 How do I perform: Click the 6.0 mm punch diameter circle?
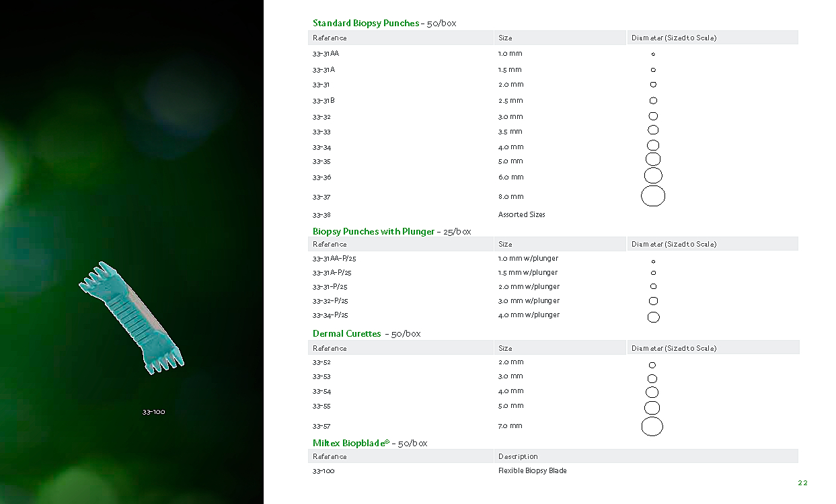coord(653,176)
